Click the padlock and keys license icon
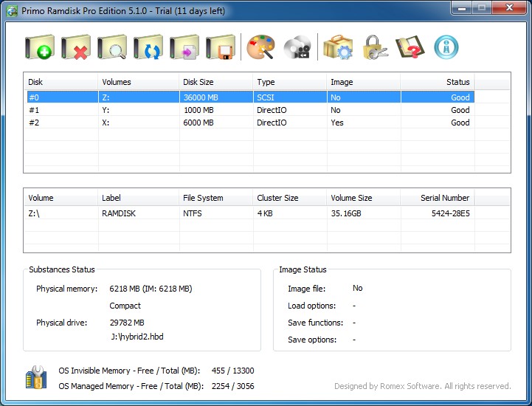Image resolution: width=532 pixels, height=406 pixels. click(375, 47)
